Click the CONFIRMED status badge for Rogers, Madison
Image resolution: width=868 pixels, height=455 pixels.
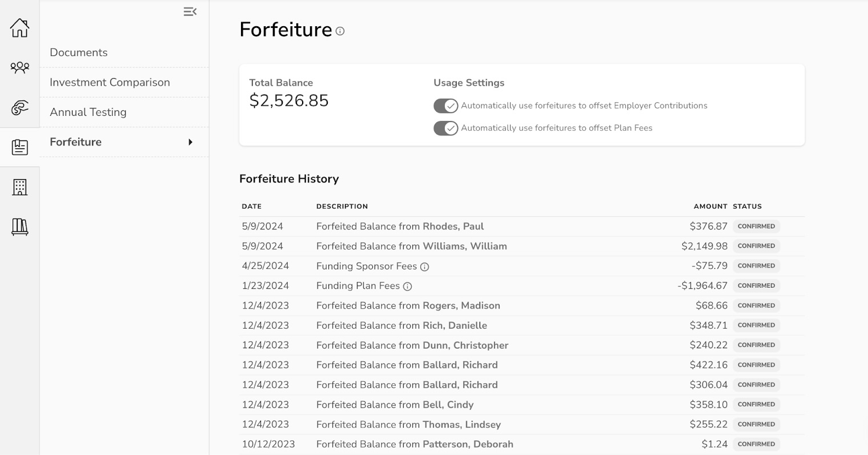(756, 305)
